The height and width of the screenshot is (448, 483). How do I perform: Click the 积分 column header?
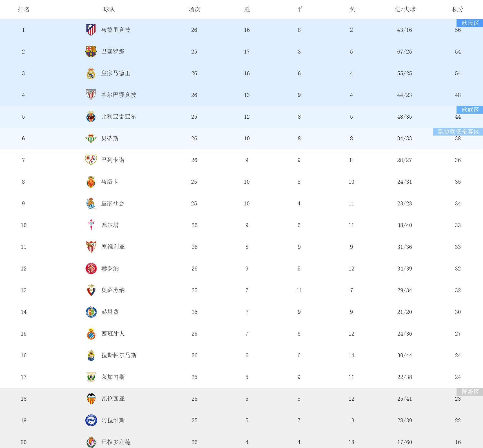458,9
